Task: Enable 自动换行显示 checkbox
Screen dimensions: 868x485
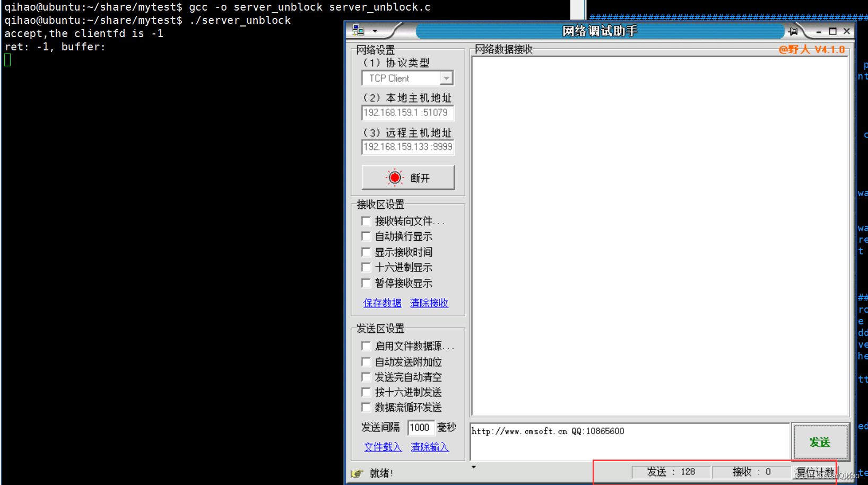Action: [366, 236]
